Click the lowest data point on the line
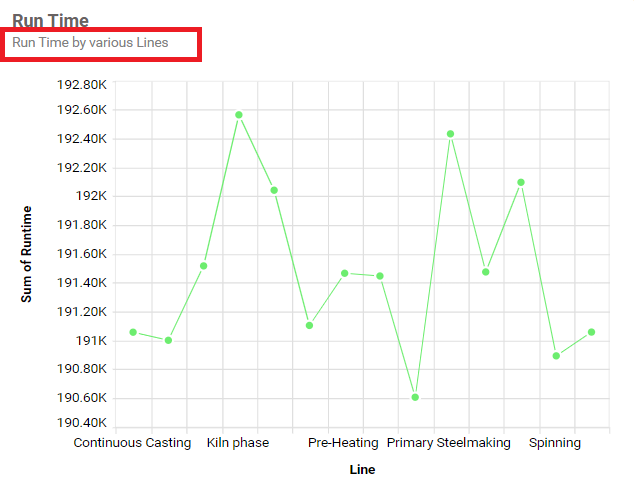This screenshot has height=483, width=634. (x=415, y=397)
